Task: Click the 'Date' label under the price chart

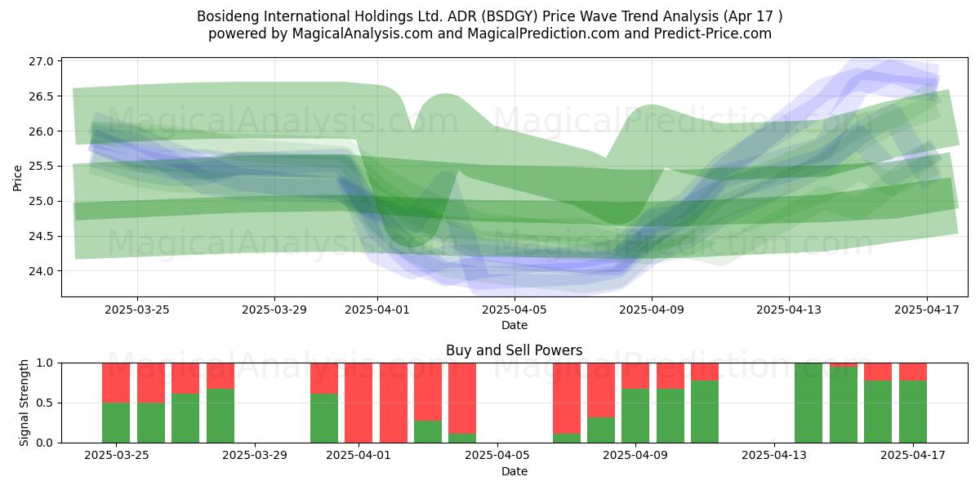Action: (514, 325)
